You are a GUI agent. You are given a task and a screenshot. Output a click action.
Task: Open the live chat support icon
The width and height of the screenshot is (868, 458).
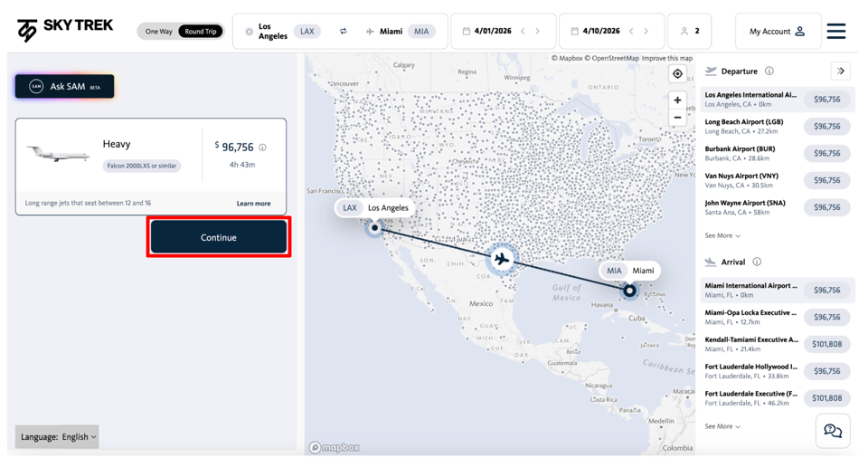[x=832, y=431]
